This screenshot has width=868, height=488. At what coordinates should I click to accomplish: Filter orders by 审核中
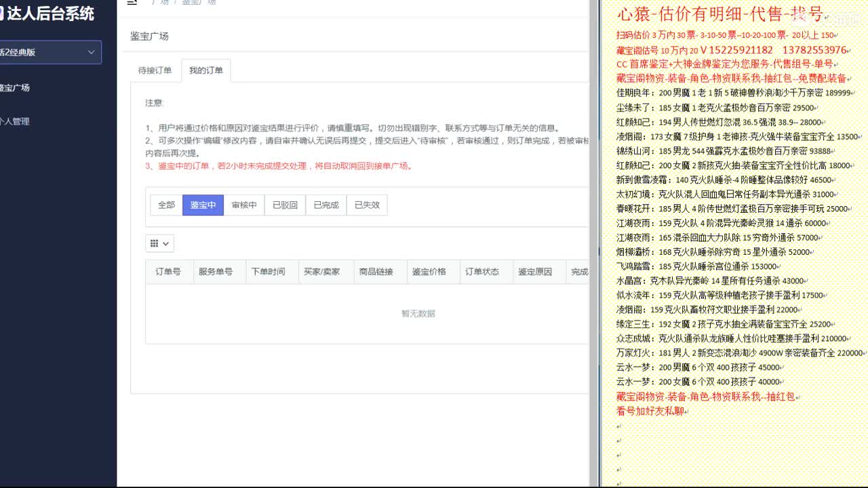coord(244,205)
